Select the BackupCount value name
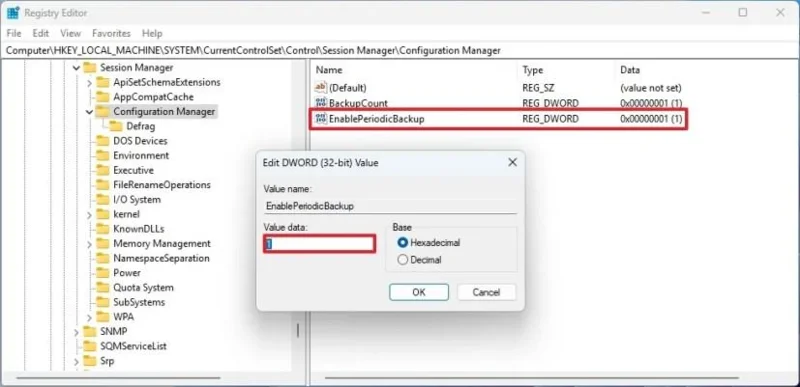 point(358,104)
